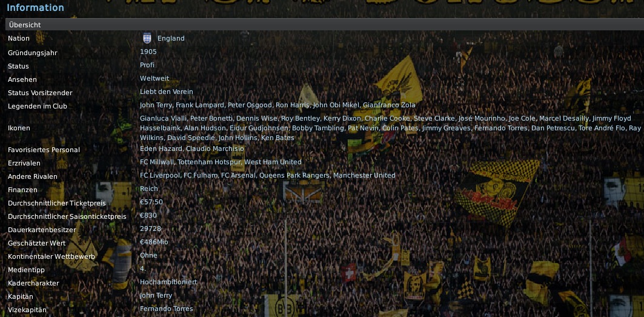Click Manchester United in Andere Rivalen

pyautogui.click(x=364, y=175)
